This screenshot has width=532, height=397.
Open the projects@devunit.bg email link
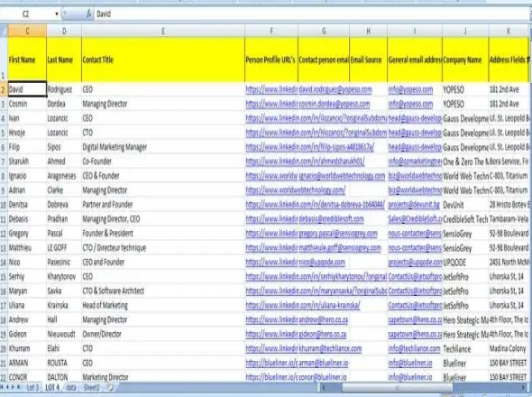(x=414, y=205)
